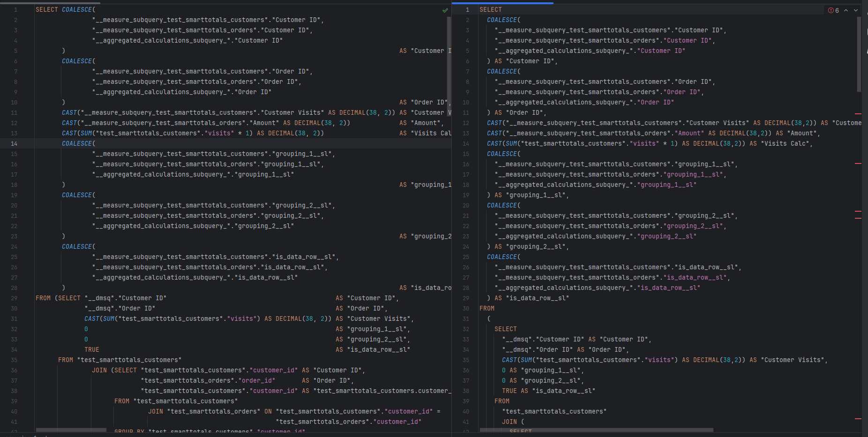The image size is (868, 437).
Task: Click 'JOIN "test_smarttotals_orders" ON' on left line 40
Action: [210, 412]
